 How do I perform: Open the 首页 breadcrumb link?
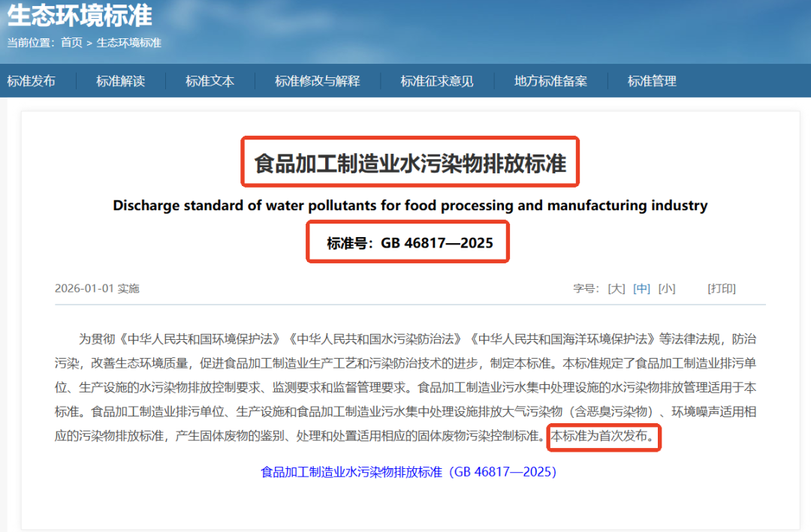coord(71,43)
